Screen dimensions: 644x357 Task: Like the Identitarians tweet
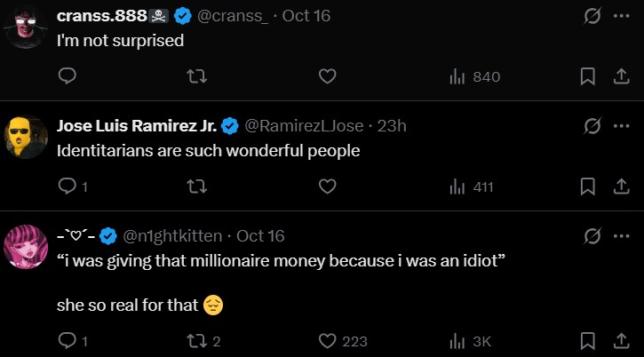(327, 186)
